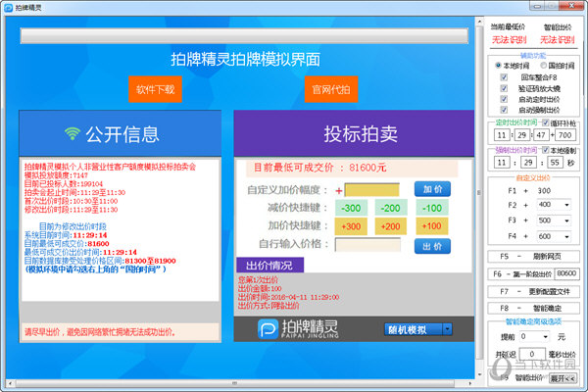588x392 pixels.
Task: Click the +100 price shortcut
Action: [432, 226]
